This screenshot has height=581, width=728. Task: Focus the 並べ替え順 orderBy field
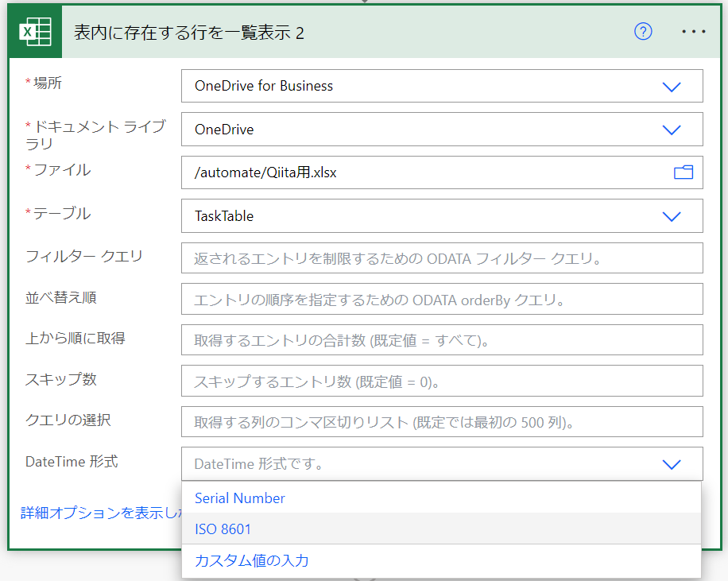(442, 299)
